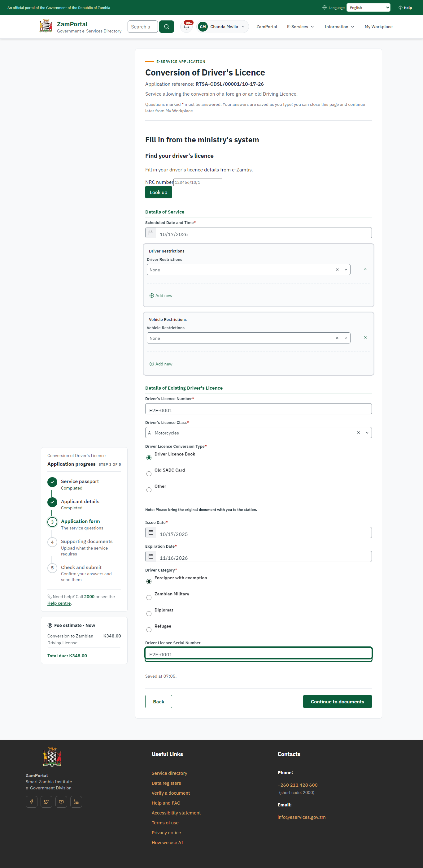
Task: Choose Zambian Military driver category
Action: [x=149, y=598]
